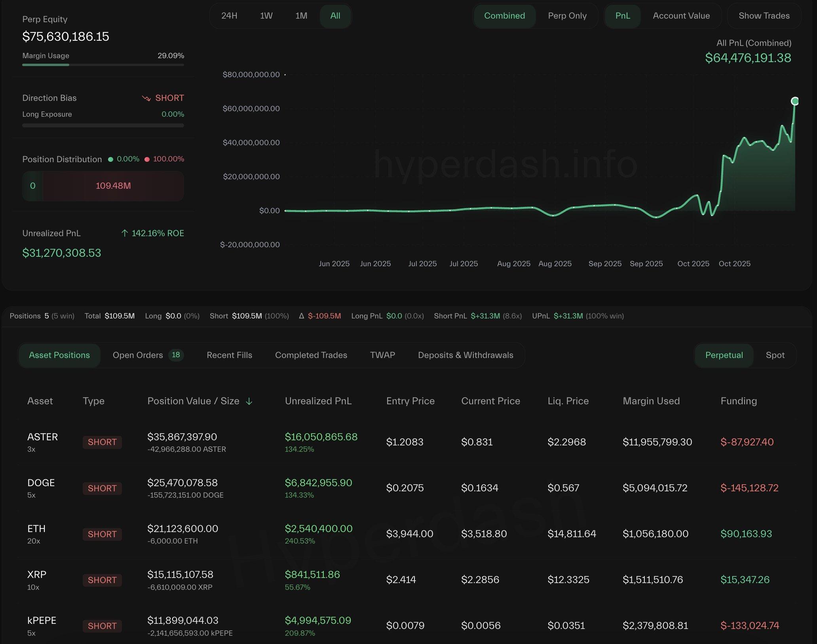Image resolution: width=817 pixels, height=644 pixels.
Task: Open the Recent Fills tab
Action: [229, 355]
